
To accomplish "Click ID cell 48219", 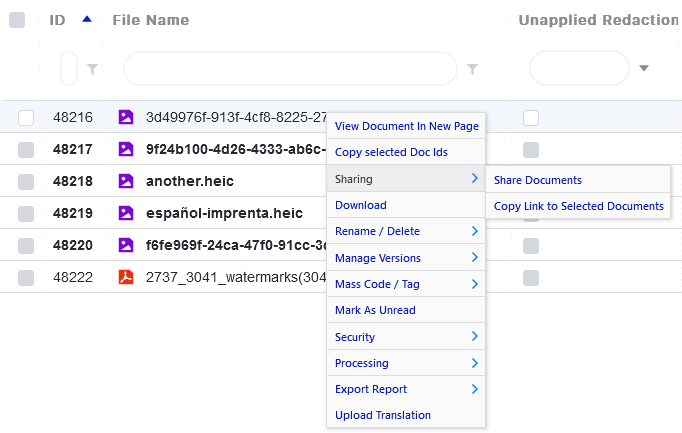I will coord(73,213).
